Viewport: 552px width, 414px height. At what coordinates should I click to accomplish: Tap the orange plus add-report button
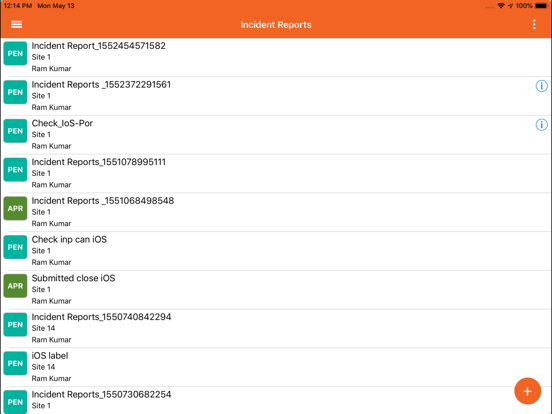click(527, 391)
